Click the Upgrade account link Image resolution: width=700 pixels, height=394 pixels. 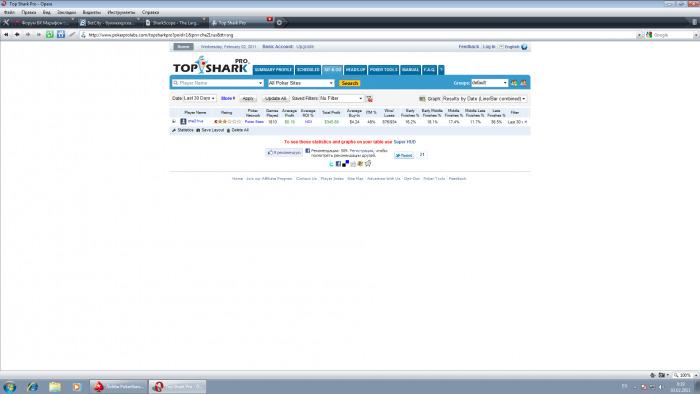pos(305,46)
